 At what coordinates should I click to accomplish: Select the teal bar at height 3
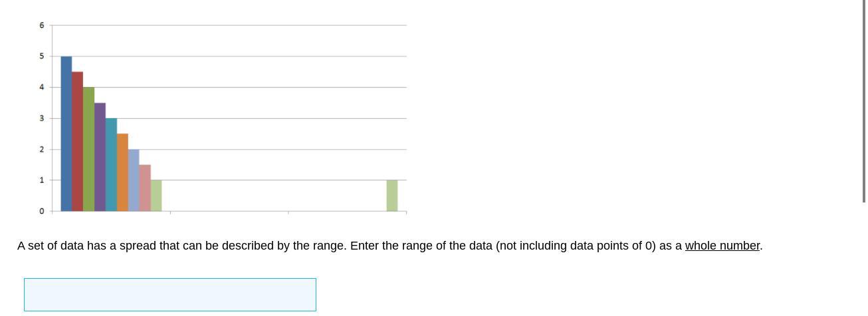111,165
